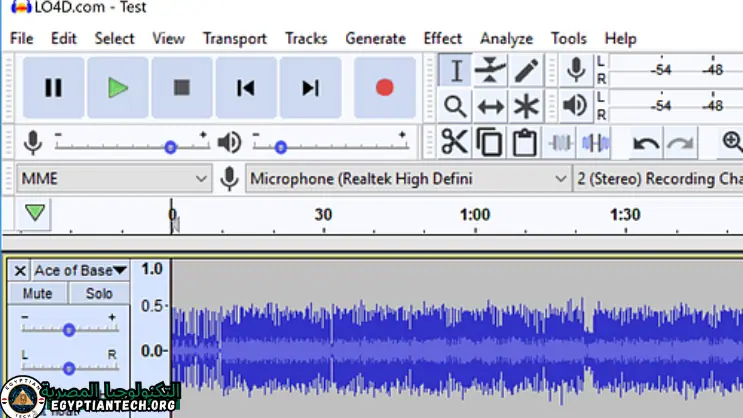Select the Time Shift tool
Viewport: 743px width, 418px height.
490,106
